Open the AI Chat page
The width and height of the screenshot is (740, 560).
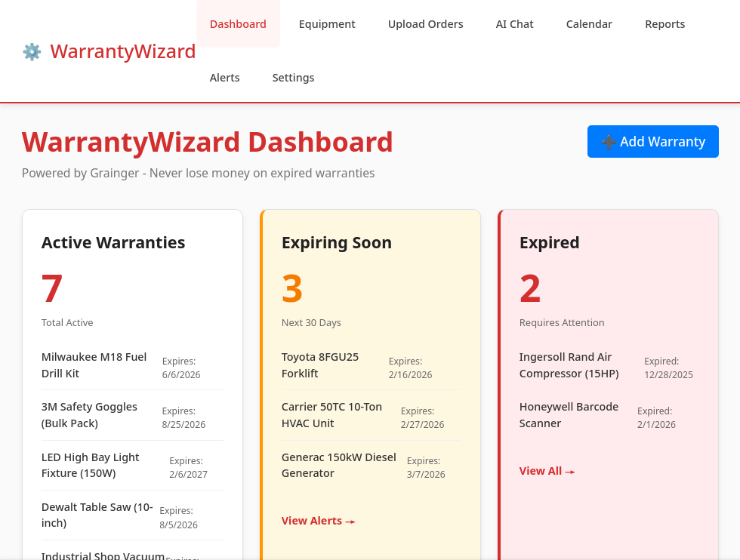pyautogui.click(x=514, y=24)
